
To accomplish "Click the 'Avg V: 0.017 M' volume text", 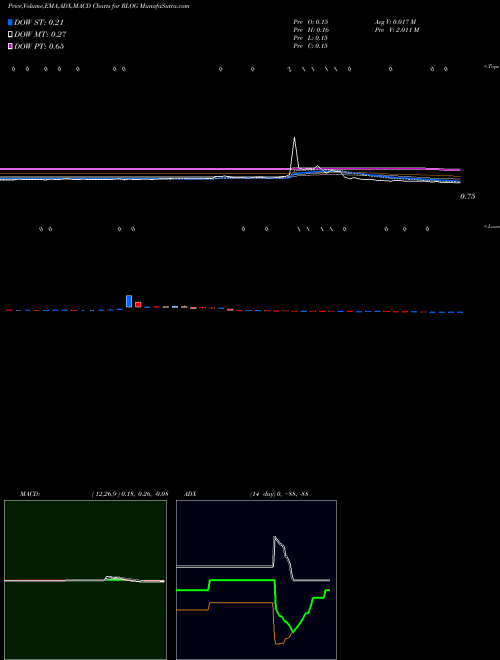I will click(x=396, y=22).
